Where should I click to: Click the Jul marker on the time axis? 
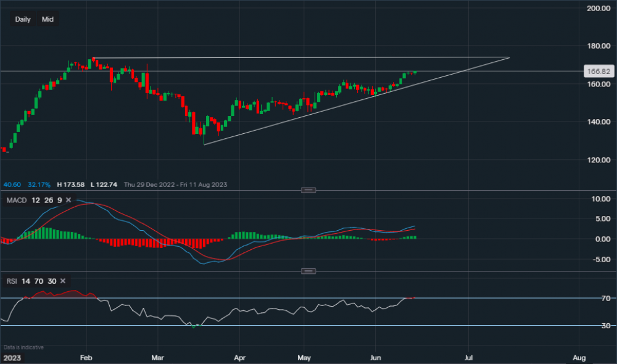pos(468,357)
